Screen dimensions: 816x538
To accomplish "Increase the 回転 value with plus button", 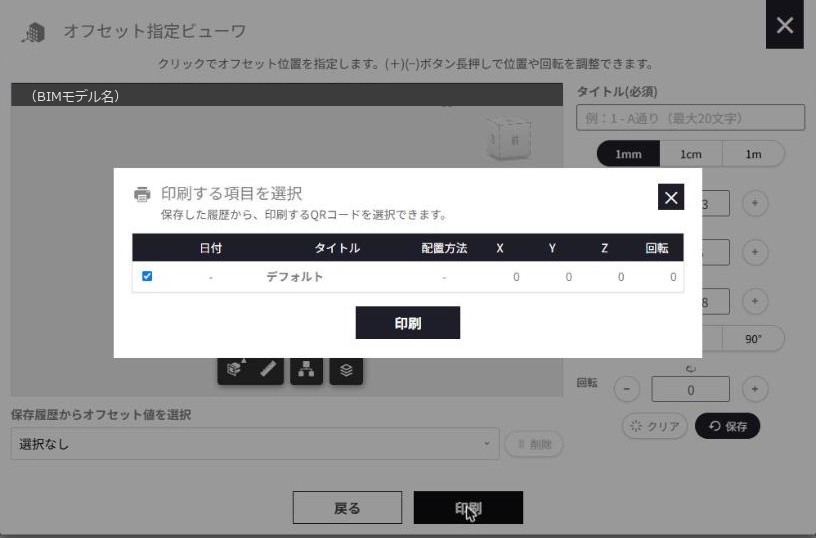I will click(755, 389).
